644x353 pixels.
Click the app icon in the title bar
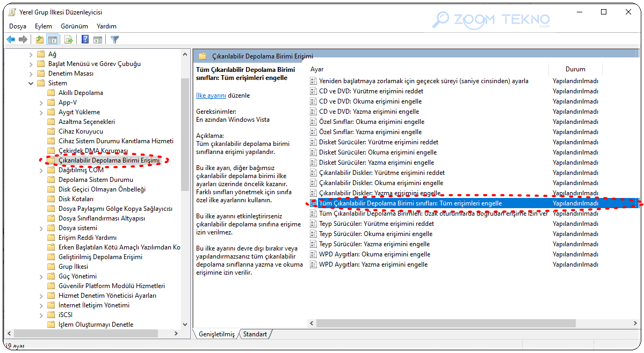point(12,12)
